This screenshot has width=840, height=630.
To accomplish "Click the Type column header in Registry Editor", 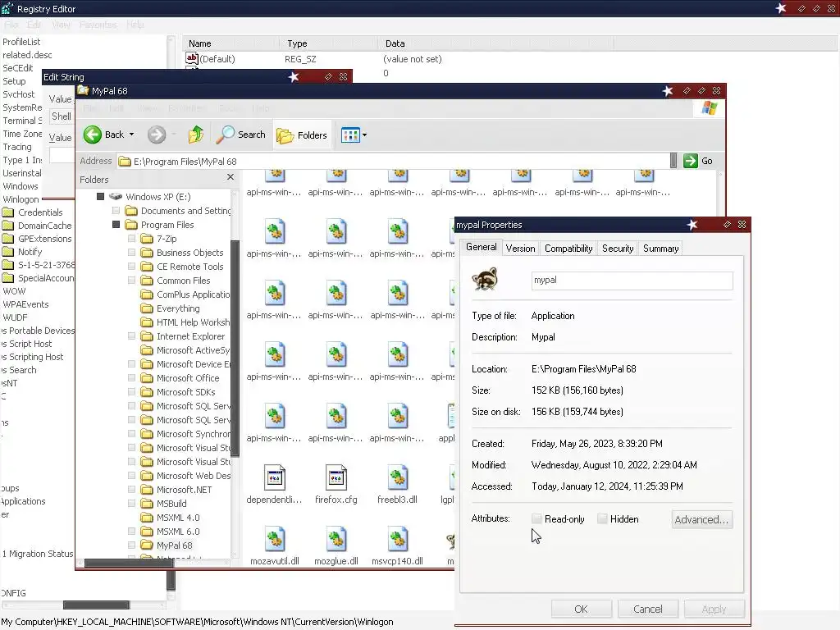I will coord(329,43).
